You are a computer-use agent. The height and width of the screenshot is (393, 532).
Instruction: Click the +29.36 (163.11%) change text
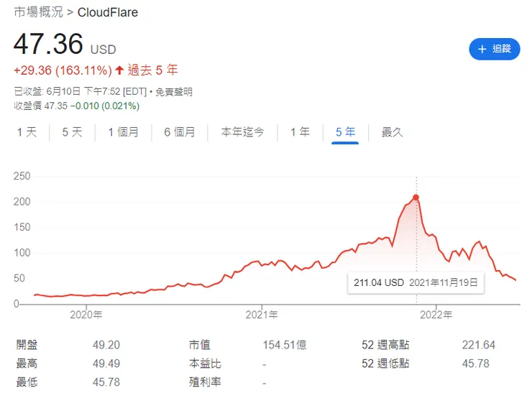pyautogui.click(x=63, y=70)
